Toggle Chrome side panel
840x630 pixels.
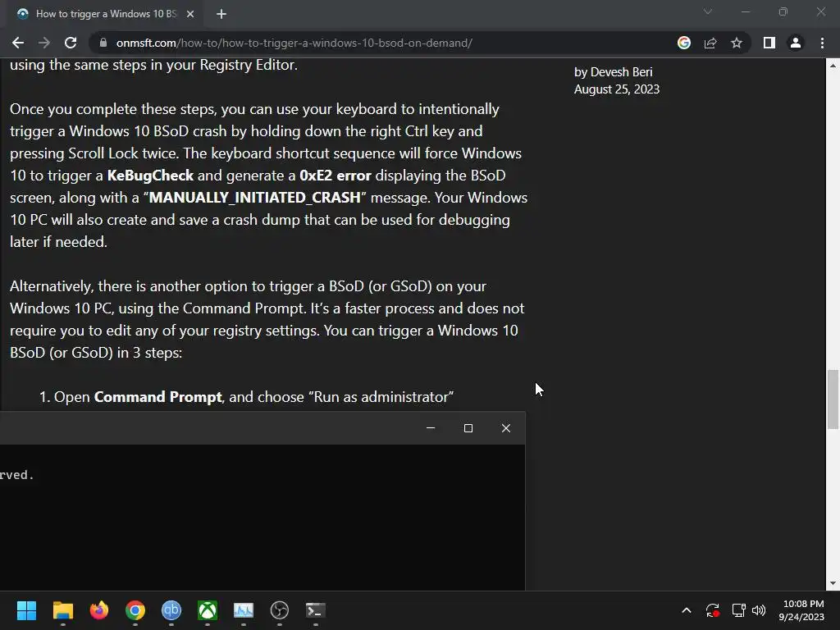(x=769, y=43)
